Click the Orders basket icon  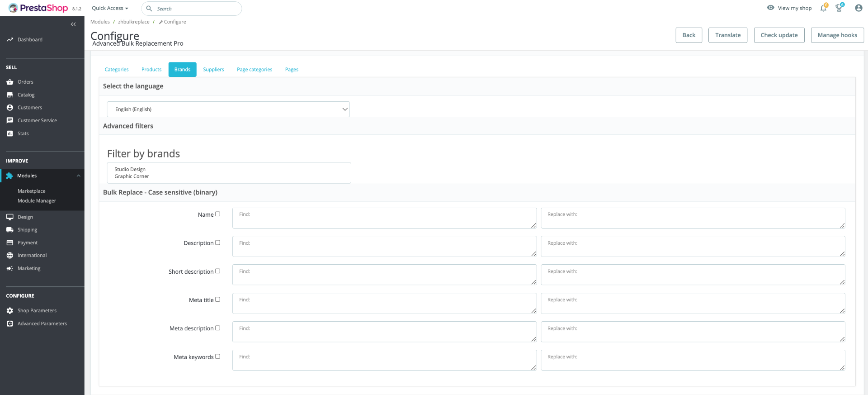point(10,82)
